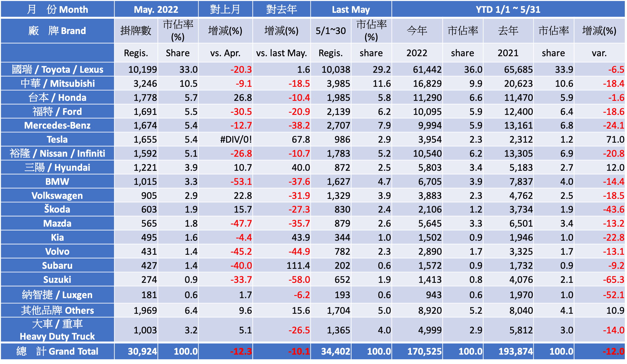Select the Subaru brand cell
This screenshot has height=364, width=627.
click(x=57, y=265)
